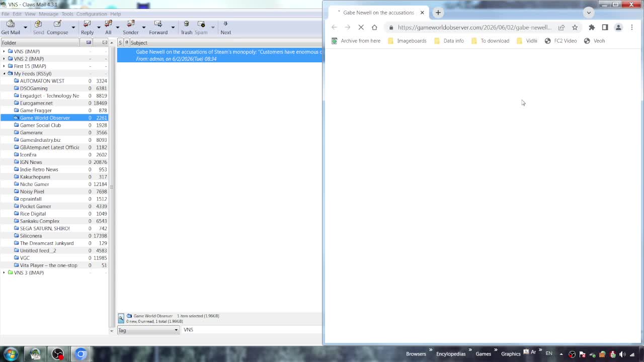
Task: Open the Forward dropdown arrow
Action: point(173,27)
